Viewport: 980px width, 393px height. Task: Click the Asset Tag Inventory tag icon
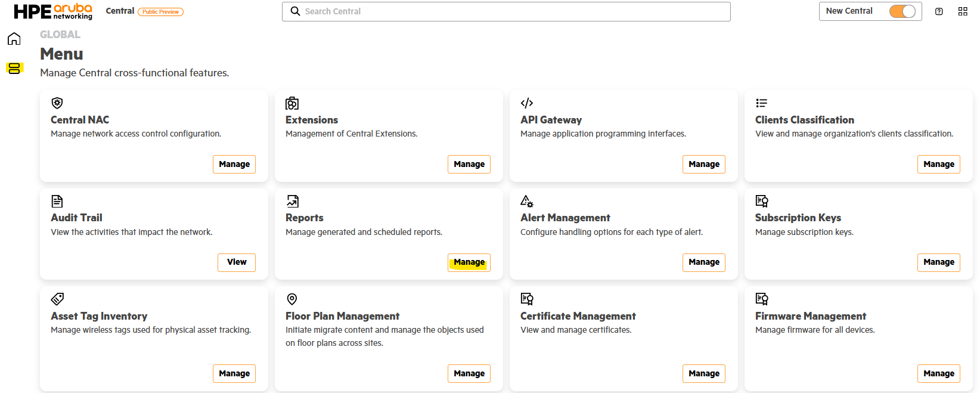tap(57, 299)
